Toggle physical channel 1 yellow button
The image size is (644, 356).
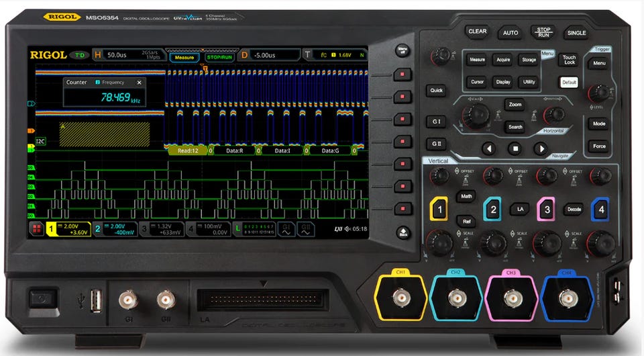(439, 210)
